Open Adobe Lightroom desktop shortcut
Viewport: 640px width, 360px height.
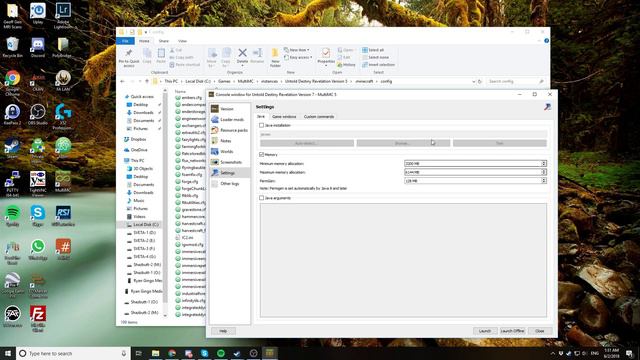click(63, 16)
